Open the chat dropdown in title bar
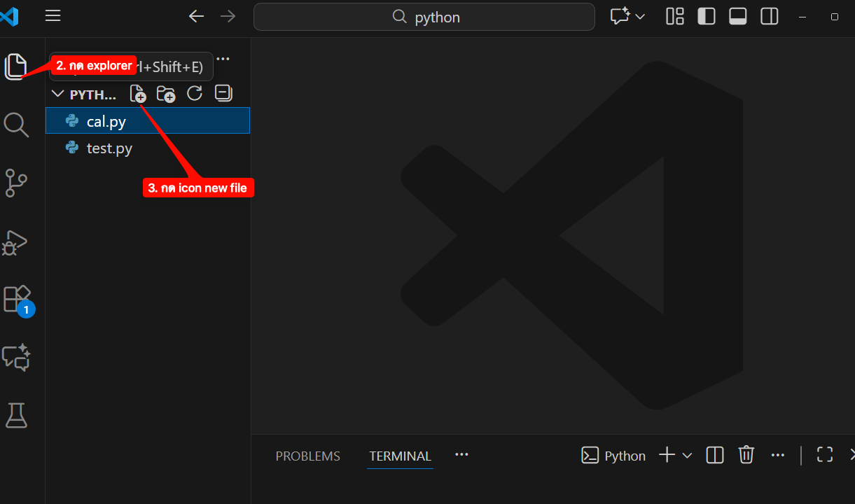The width and height of the screenshot is (855, 504). point(640,16)
